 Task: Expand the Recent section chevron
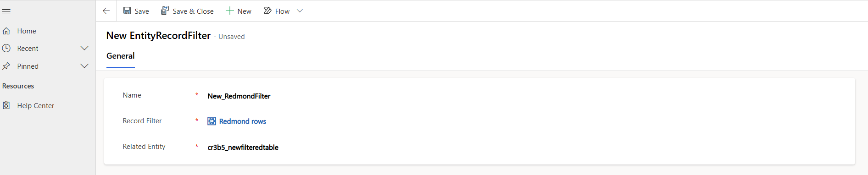point(84,48)
